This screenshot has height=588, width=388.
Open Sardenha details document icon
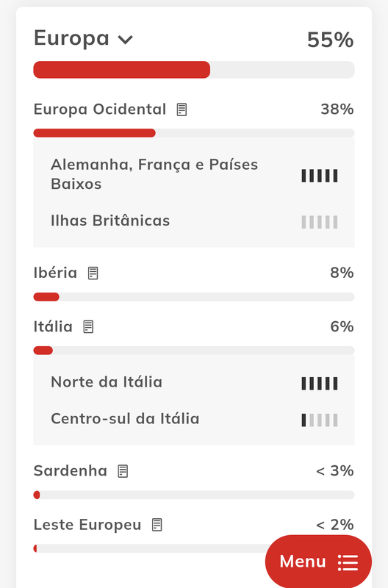click(123, 471)
